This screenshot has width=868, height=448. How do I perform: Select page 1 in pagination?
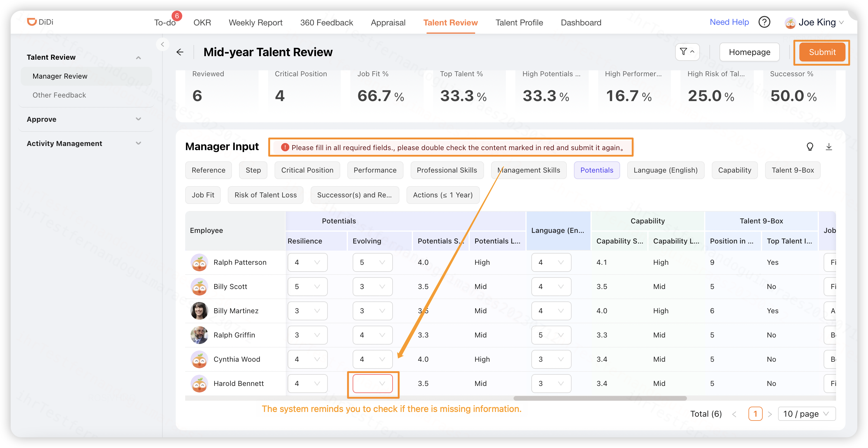point(755,414)
